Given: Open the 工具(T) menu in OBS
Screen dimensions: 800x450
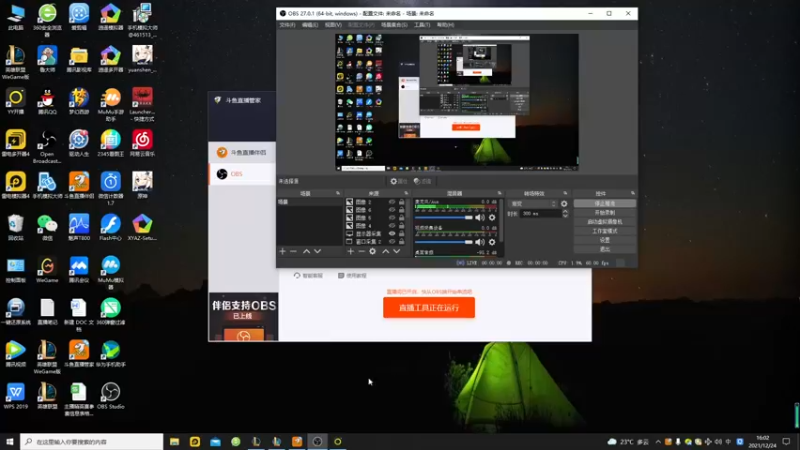Looking at the screenshot, I should pos(422,25).
